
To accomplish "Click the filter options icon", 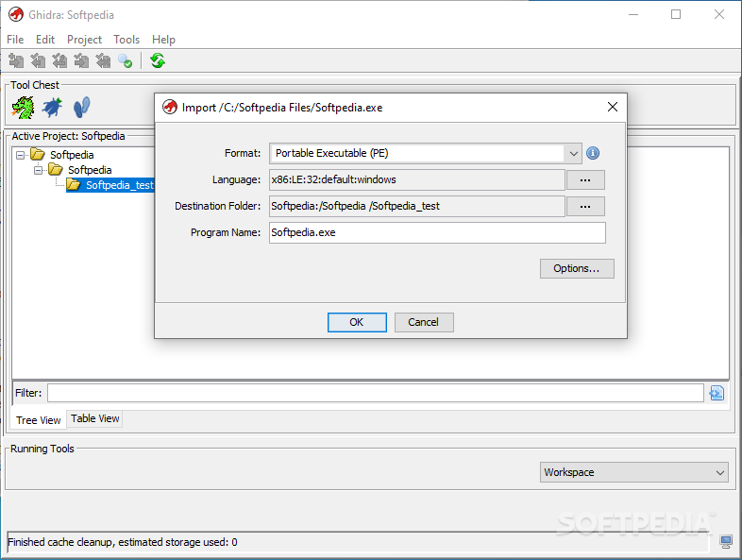I will click(x=717, y=393).
